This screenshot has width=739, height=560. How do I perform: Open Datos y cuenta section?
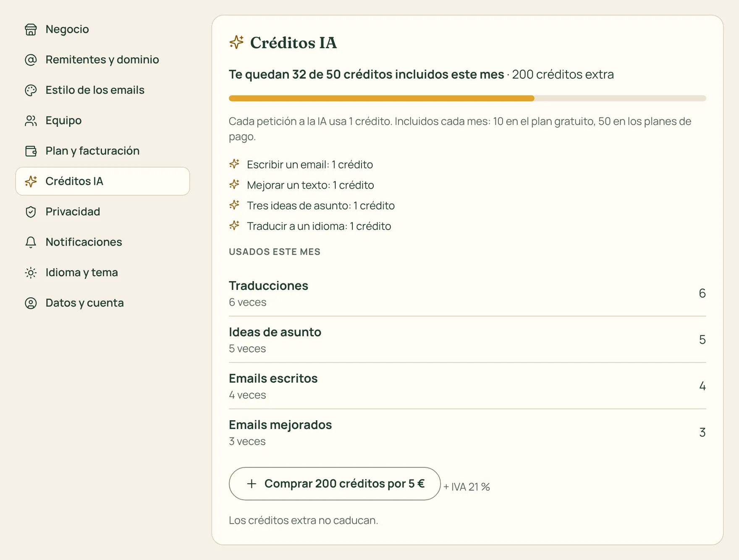[102, 303]
